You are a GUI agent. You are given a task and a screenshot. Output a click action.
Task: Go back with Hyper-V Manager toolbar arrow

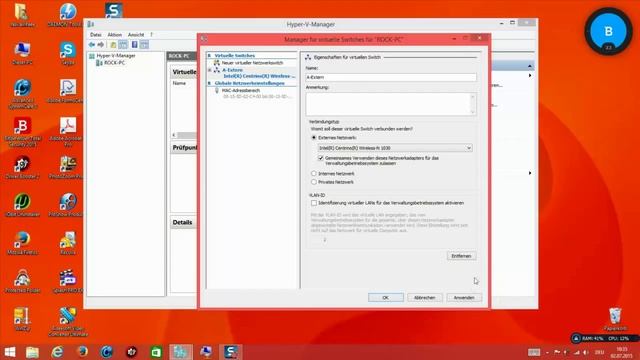[92, 44]
